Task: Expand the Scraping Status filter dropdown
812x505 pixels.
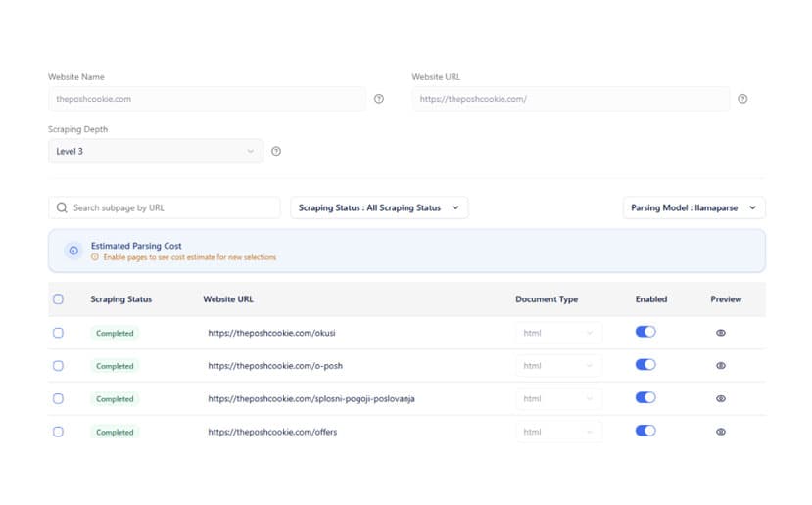Action: (379, 207)
